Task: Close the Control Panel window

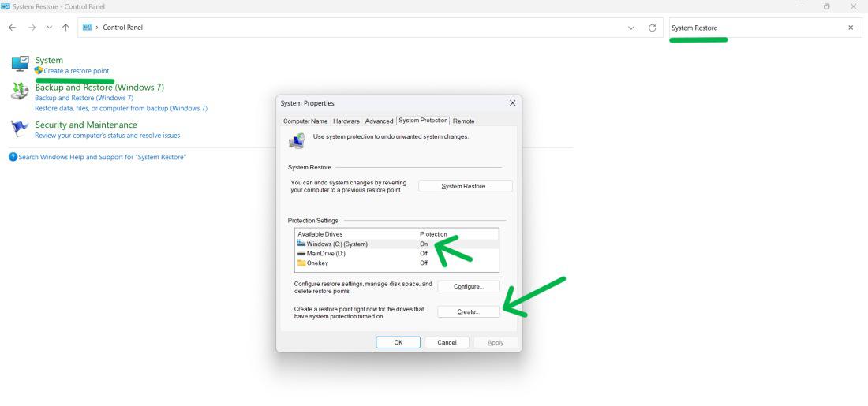Action: pyautogui.click(x=853, y=6)
